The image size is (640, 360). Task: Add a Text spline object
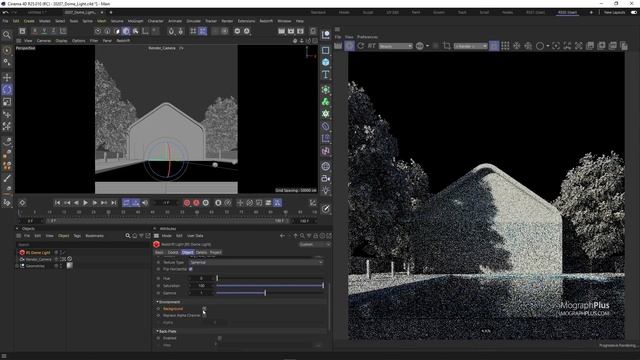click(325, 75)
